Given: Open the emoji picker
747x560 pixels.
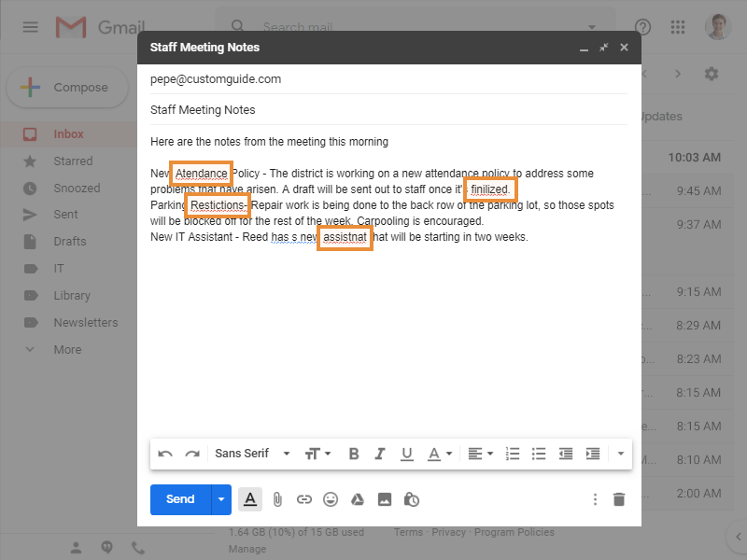Looking at the screenshot, I should coord(331,499).
